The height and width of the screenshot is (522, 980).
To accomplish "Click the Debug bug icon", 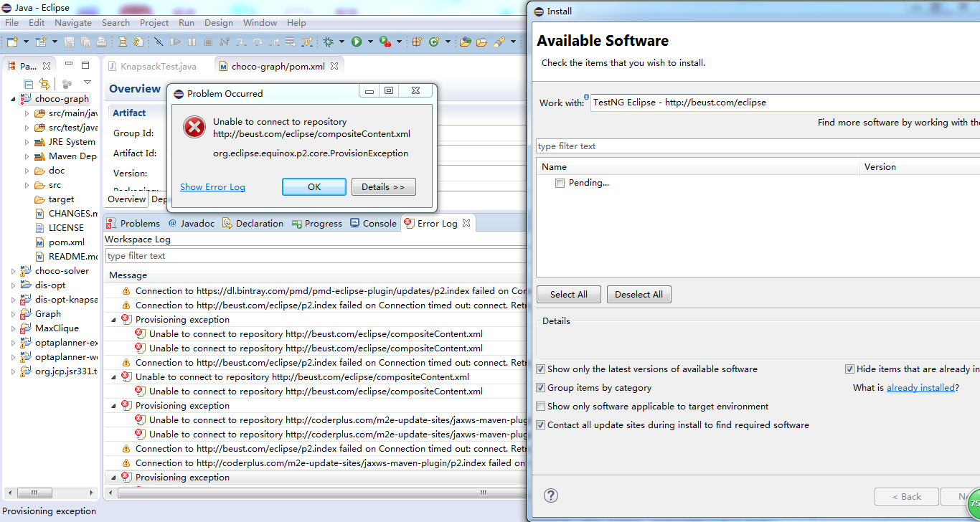I will [329, 42].
